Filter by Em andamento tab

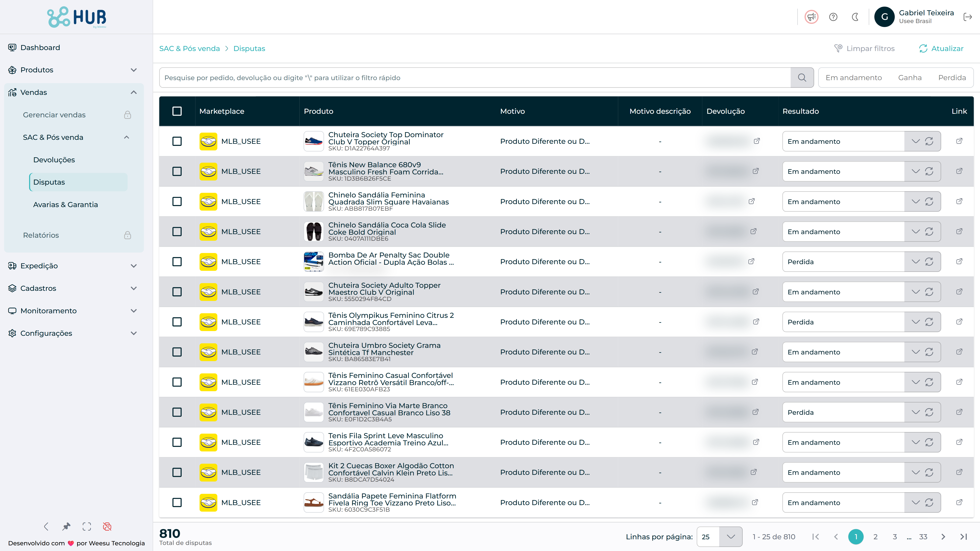coord(853,78)
